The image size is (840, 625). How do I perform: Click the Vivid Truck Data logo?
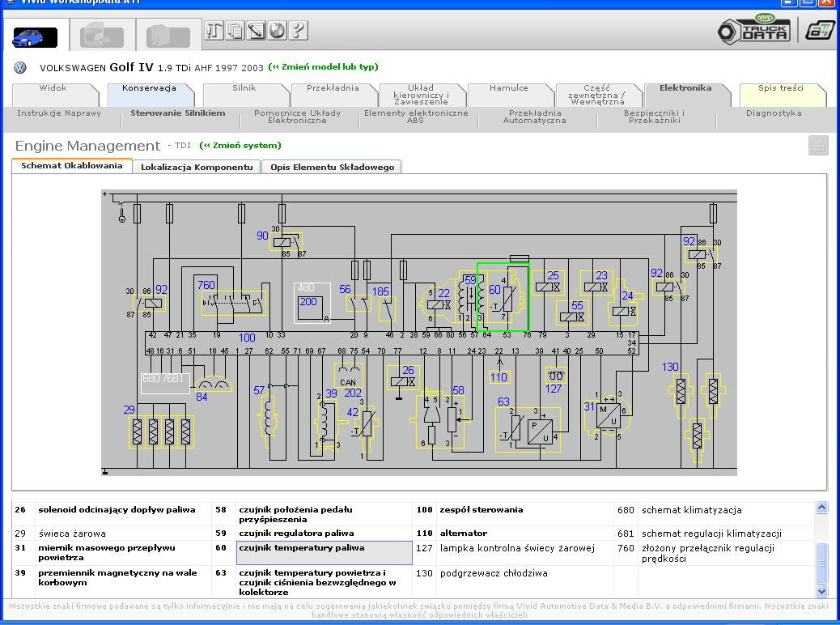tap(754, 29)
